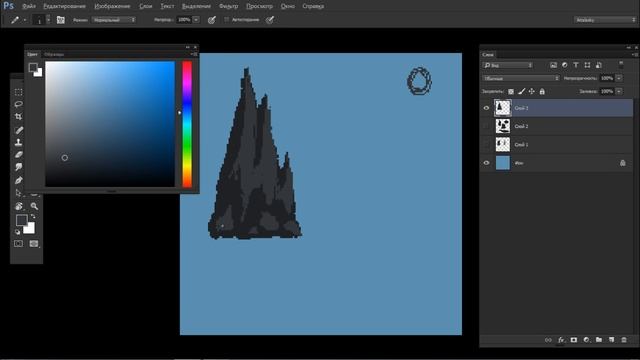This screenshot has height=360, width=640.
Task: Create a new layer group
Action: 599,340
